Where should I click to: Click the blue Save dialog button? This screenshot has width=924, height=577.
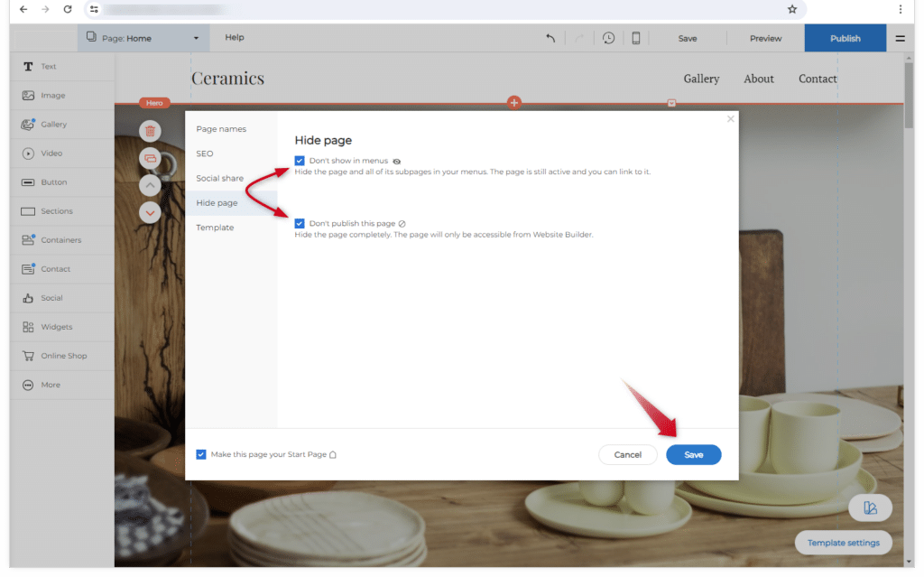pos(693,455)
